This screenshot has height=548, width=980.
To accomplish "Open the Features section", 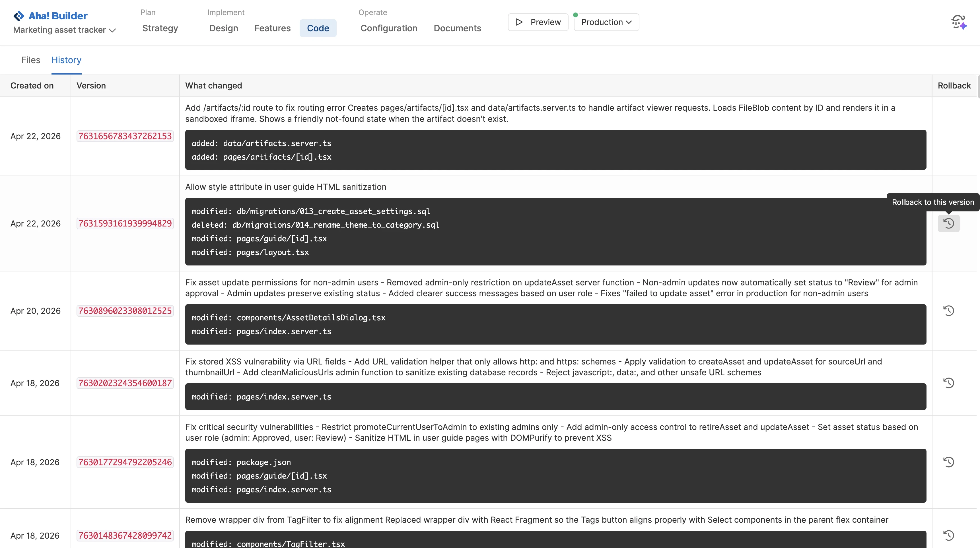I will pos(272,28).
